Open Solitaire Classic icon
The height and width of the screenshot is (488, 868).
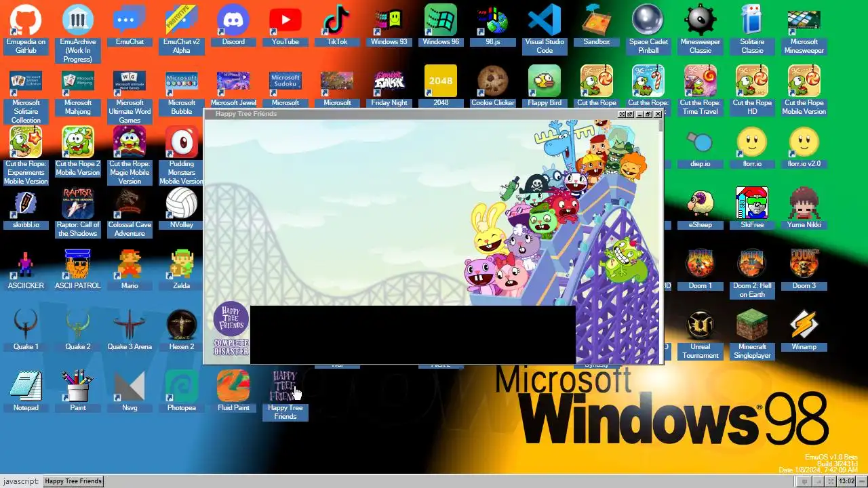pos(752,21)
